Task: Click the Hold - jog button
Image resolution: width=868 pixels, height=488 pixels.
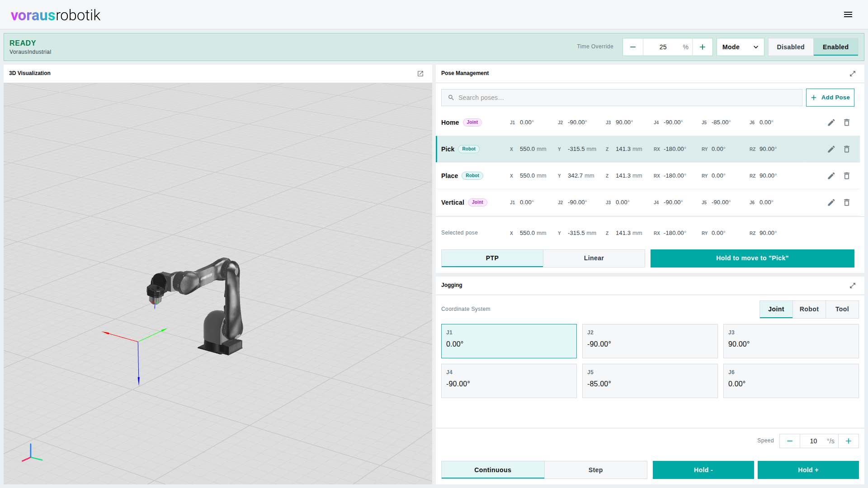Action: (703, 470)
